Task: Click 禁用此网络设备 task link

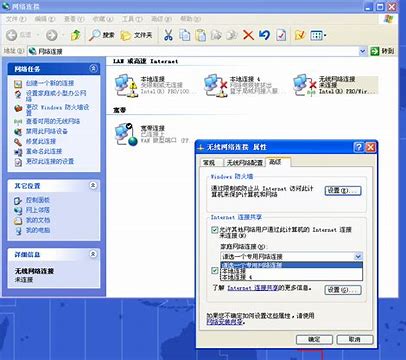Action: [x=47, y=131]
